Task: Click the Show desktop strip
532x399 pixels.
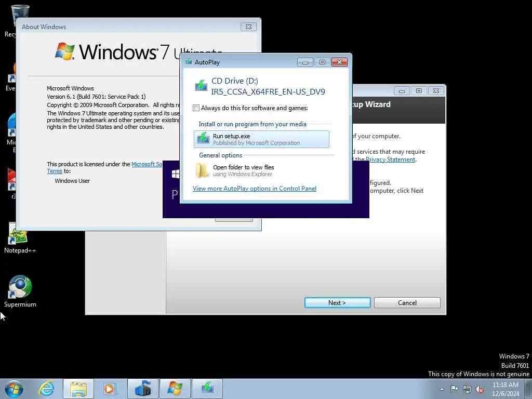Action: (528, 389)
